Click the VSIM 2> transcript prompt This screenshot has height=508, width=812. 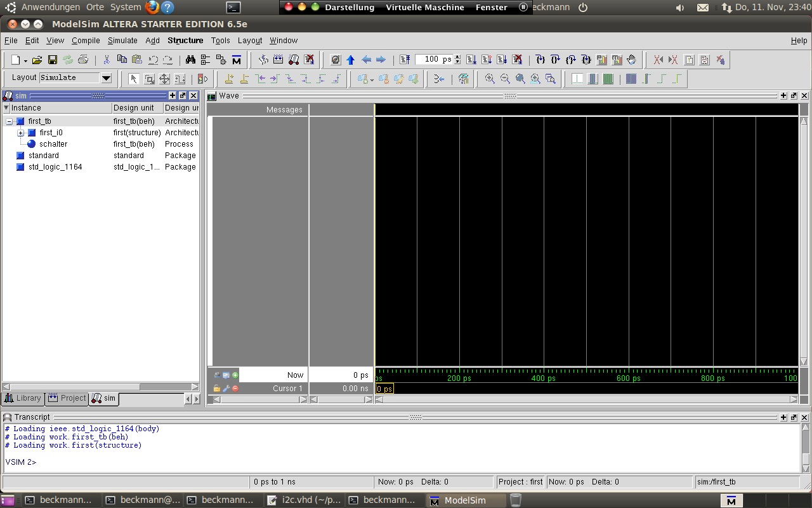pos(21,462)
